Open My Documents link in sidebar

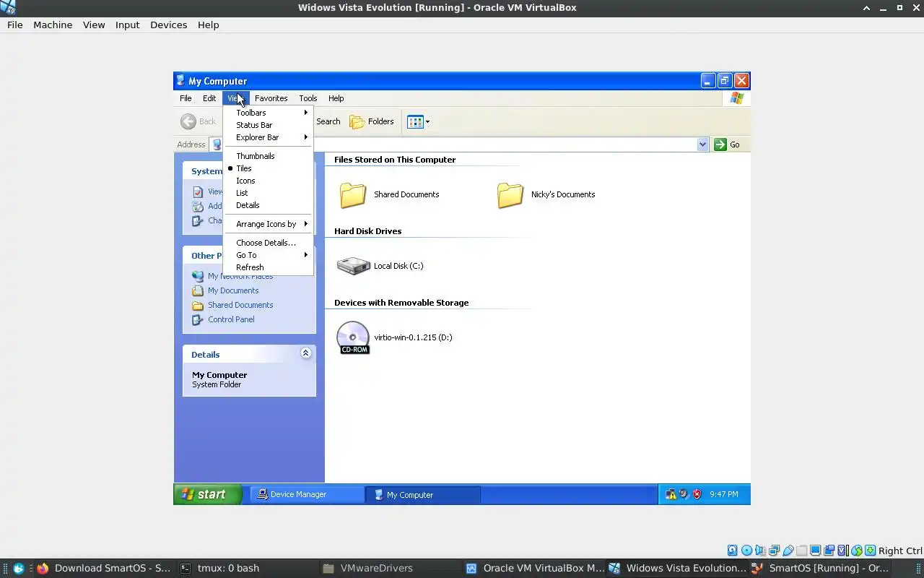[233, 290]
